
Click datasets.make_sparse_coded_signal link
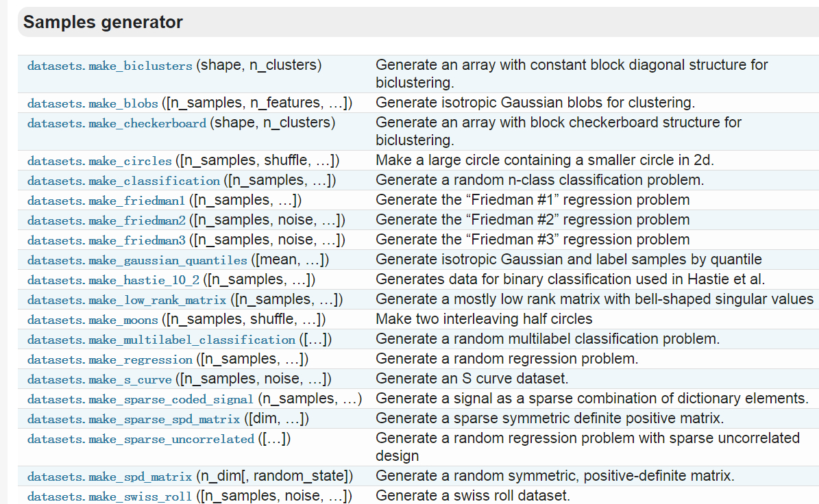[x=140, y=400]
